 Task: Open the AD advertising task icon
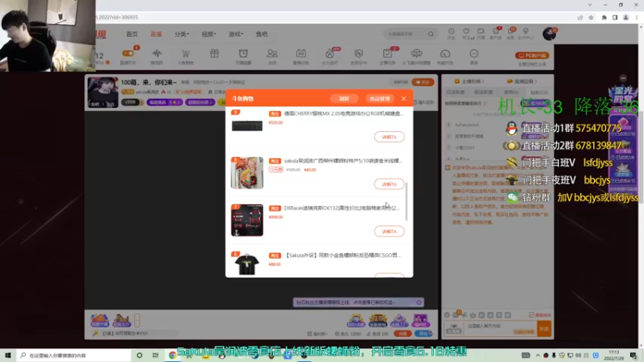(x=300, y=53)
